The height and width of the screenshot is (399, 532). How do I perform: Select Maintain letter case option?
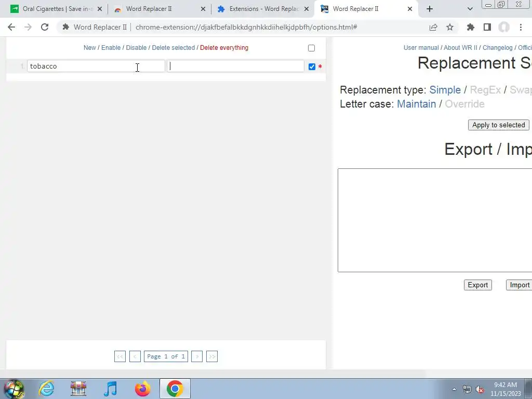click(x=416, y=104)
